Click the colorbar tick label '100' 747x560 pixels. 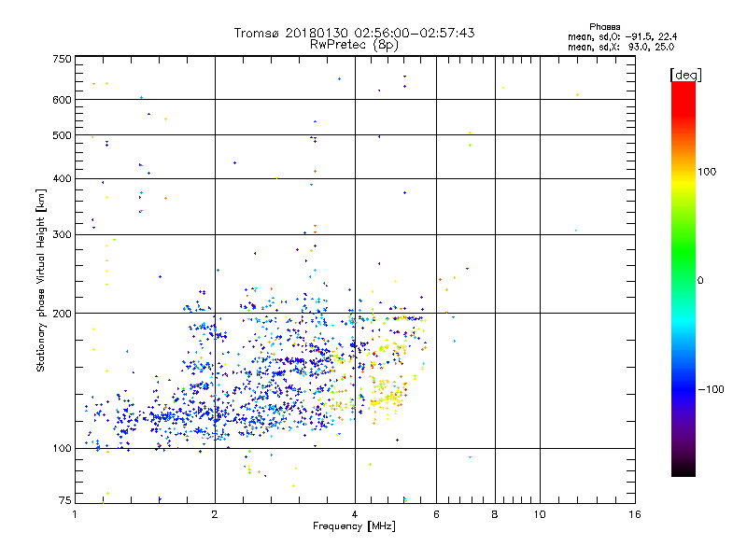coord(707,172)
